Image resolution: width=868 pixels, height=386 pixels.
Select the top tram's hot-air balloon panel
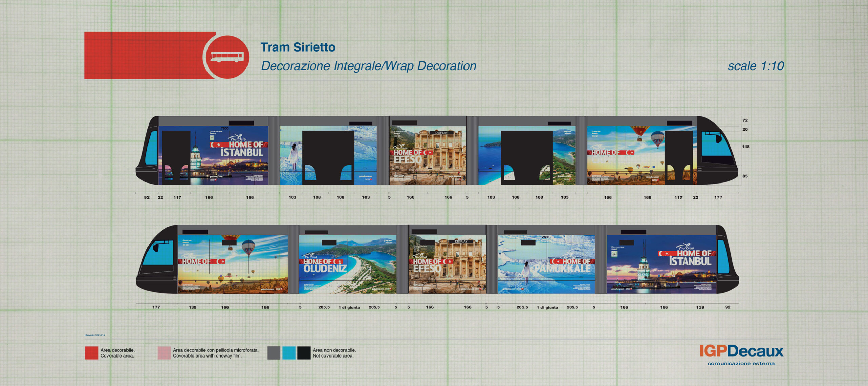[642, 155]
